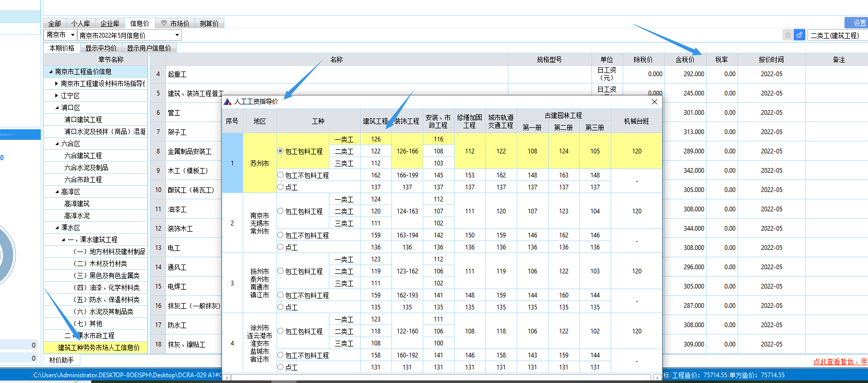Click the left arrow of dialog horizontal scrollbar
The width and height of the screenshot is (868, 383).
pos(227,377)
